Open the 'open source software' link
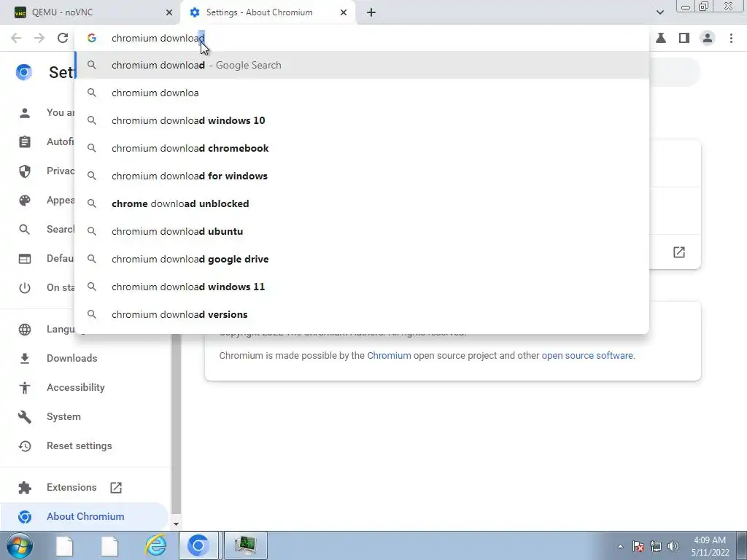The height and width of the screenshot is (560, 747). pyautogui.click(x=587, y=356)
